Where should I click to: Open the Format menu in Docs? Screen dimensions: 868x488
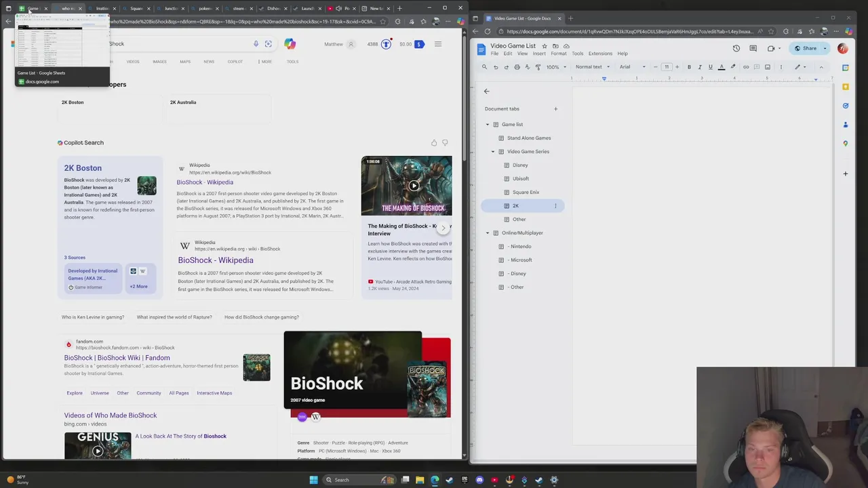tap(559, 54)
